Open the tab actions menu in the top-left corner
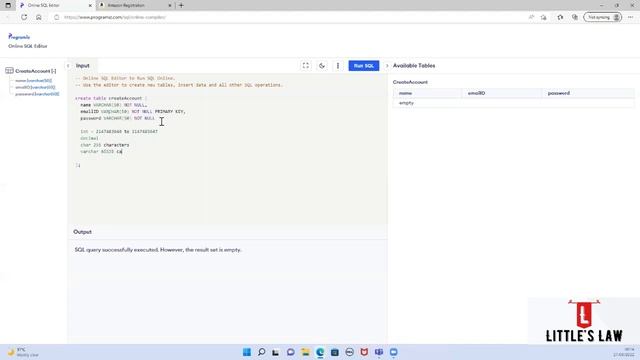 tap(8, 5)
